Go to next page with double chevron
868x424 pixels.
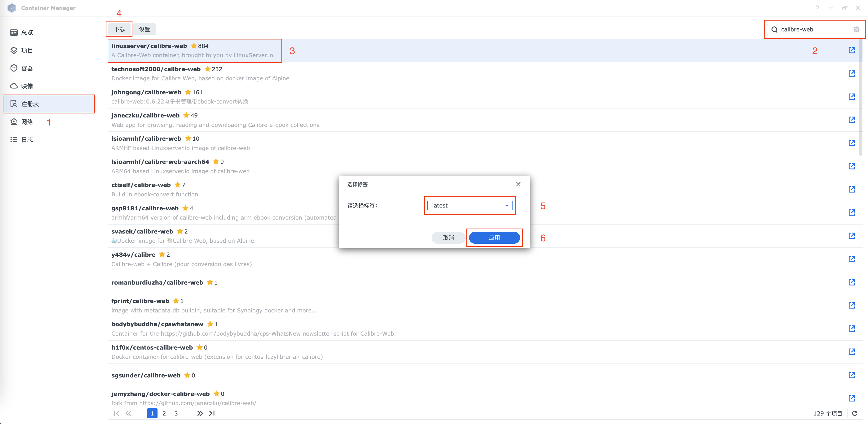(x=200, y=413)
